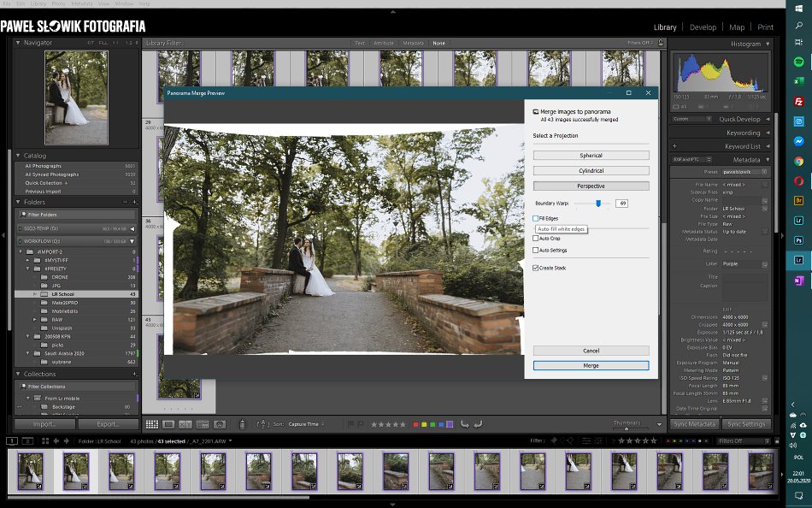This screenshot has height=508, width=812.
Task: Open People view in the toolbar
Action: click(220, 424)
